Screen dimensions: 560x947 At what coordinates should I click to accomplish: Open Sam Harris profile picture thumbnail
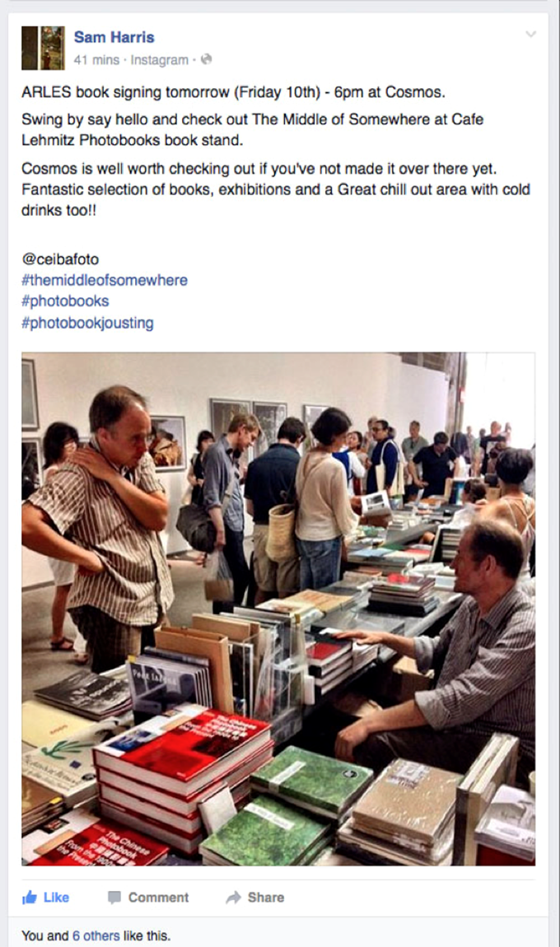tap(43, 48)
